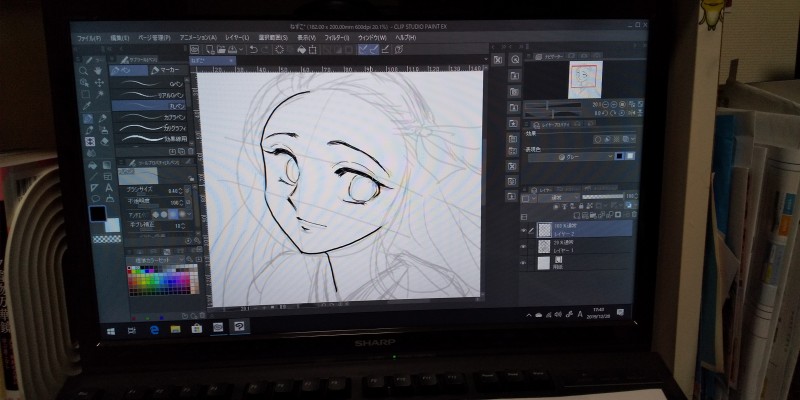Select the Hand move-canvas tool
The width and height of the screenshot is (800, 400).
(x=97, y=70)
